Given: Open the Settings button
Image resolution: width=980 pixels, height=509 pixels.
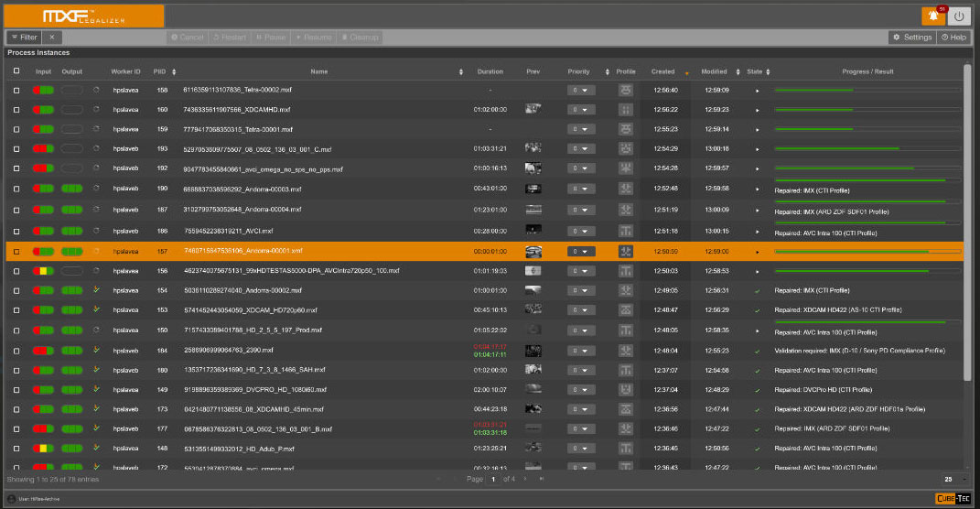Looking at the screenshot, I should coord(912,38).
